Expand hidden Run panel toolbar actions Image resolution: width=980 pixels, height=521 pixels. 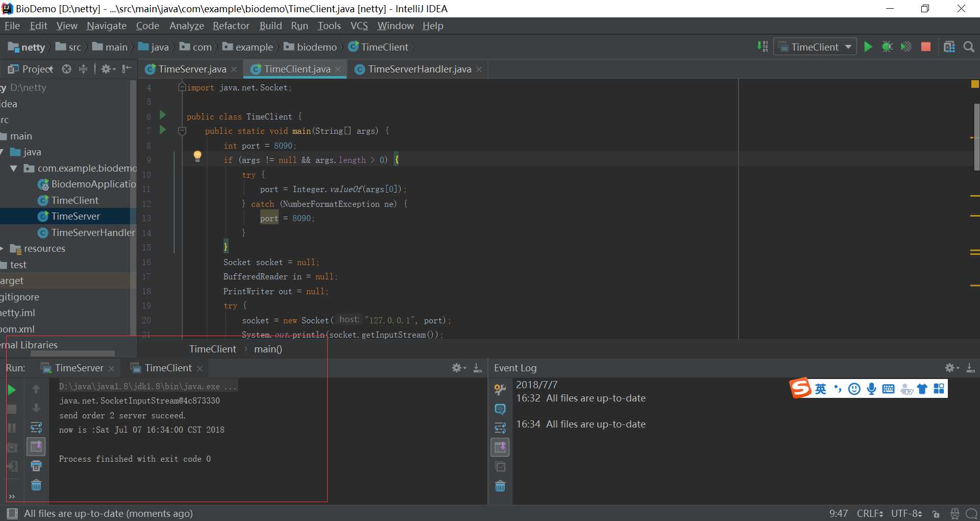coord(12,496)
